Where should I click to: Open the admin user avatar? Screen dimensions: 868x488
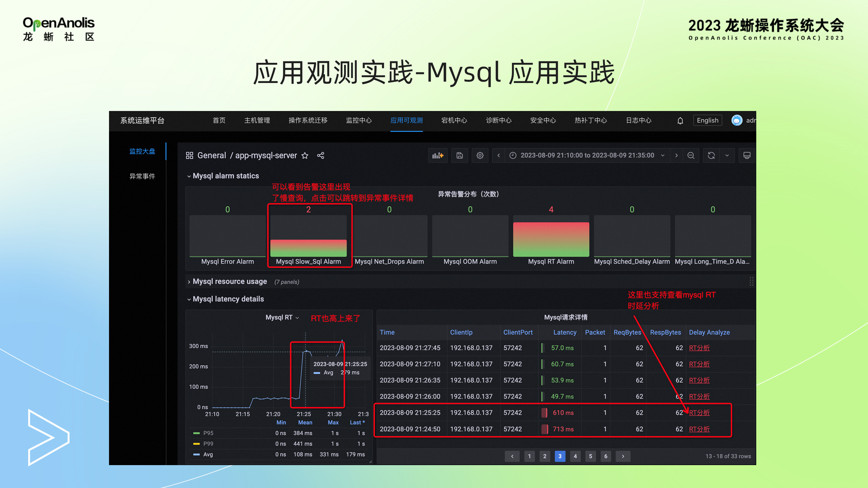tap(737, 120)
